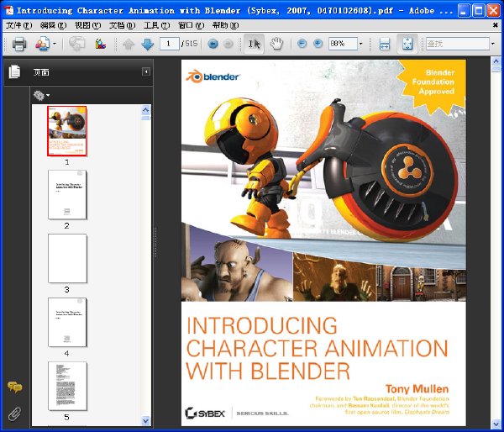504x432 pixels.
Task: Click the Pages panel icon
Action: pyautogui.click(x=14, y=71)
